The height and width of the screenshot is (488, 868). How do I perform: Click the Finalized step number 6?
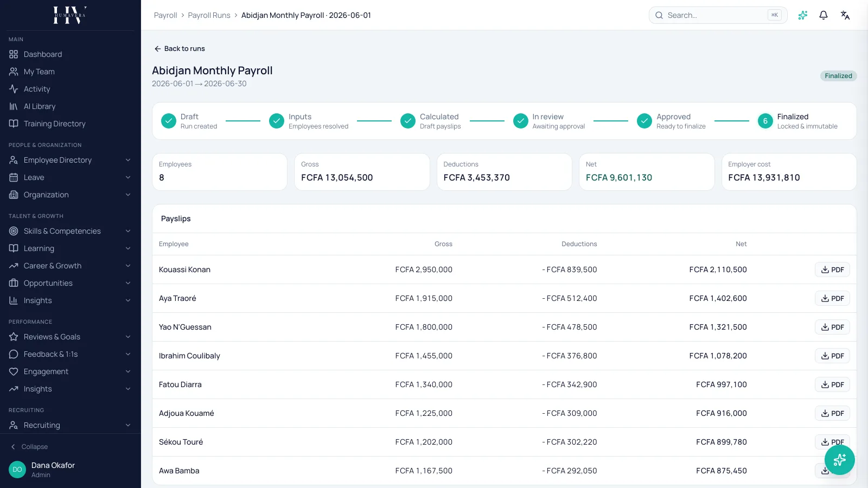tap(765, 121)
